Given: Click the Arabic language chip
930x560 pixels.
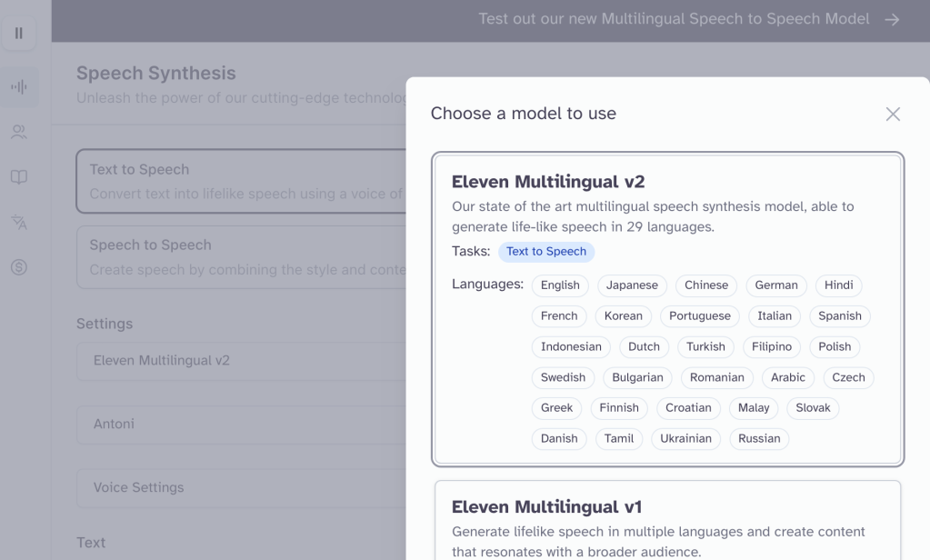Looking at the screenshot, I should (788, 378).
